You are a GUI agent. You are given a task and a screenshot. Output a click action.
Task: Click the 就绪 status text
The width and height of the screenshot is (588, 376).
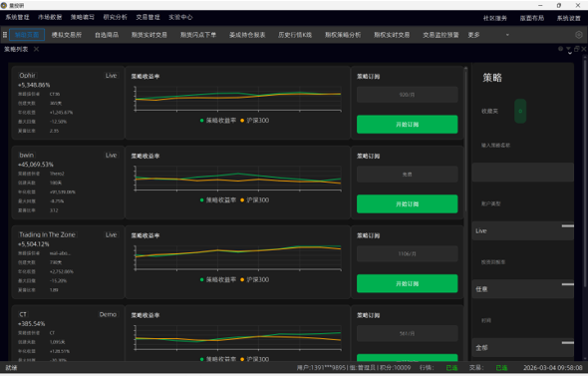pyautogui.click(x=11, y=368)
